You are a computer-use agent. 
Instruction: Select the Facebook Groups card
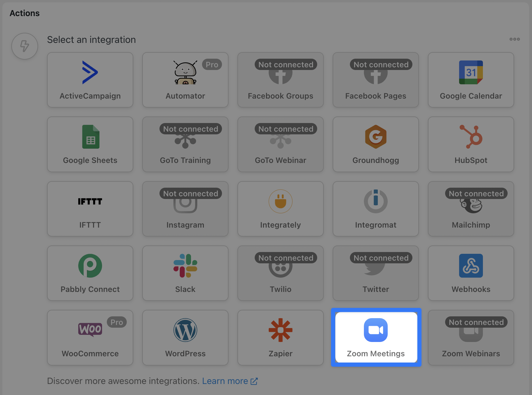(x=281, y=80)
